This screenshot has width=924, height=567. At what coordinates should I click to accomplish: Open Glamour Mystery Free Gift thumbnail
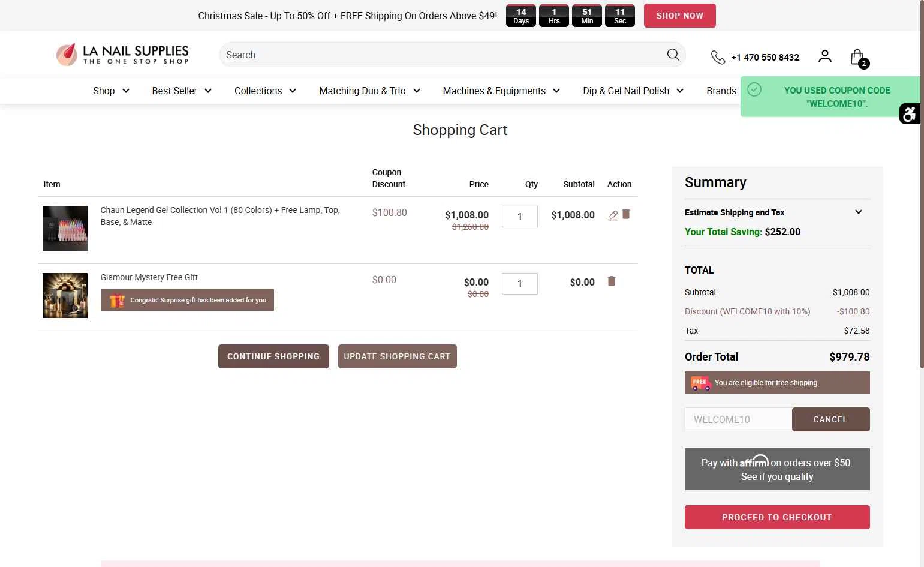pyautogui.click(x=65, y=295)
